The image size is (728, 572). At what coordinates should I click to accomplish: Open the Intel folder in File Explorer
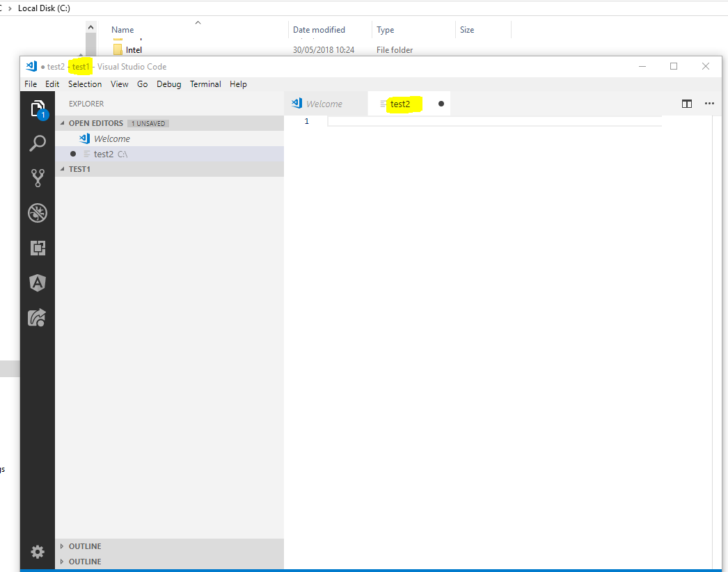(134, 49)
